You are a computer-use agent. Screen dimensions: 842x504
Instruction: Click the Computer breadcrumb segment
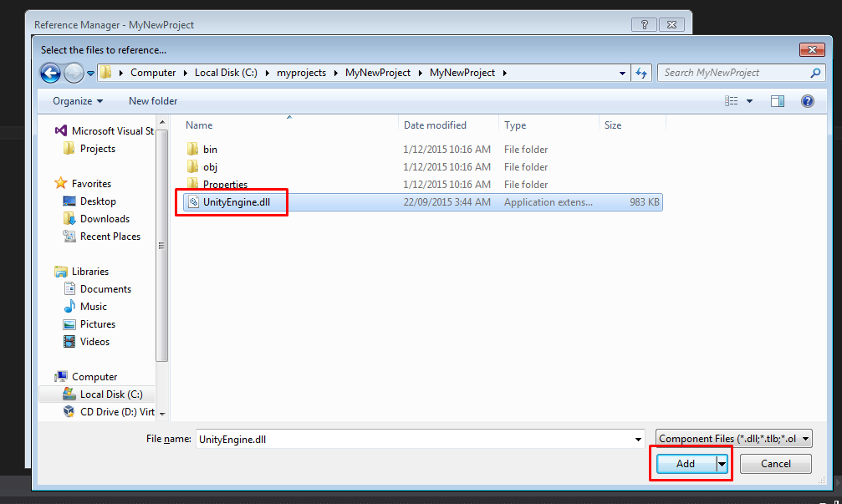point(153,73)
